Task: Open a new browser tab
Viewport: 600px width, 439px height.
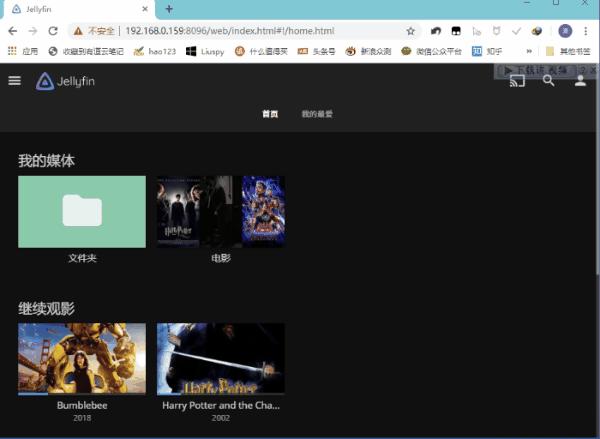Action: 169,9
